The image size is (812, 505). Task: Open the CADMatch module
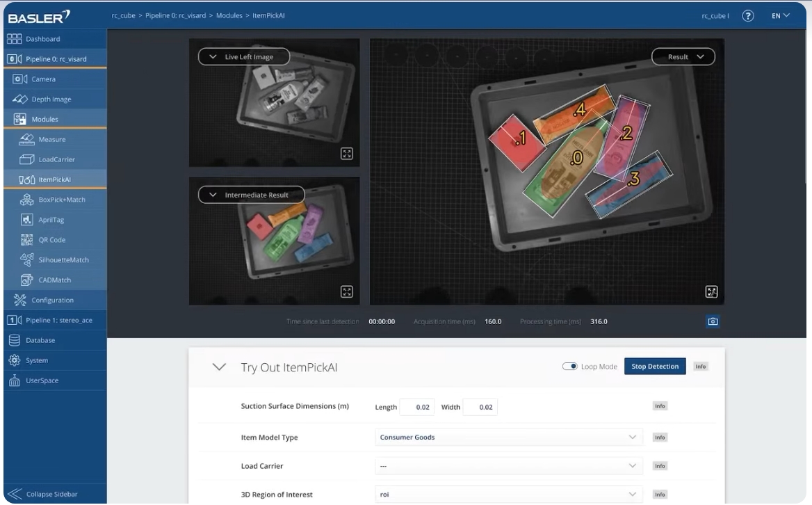point(54,280)
